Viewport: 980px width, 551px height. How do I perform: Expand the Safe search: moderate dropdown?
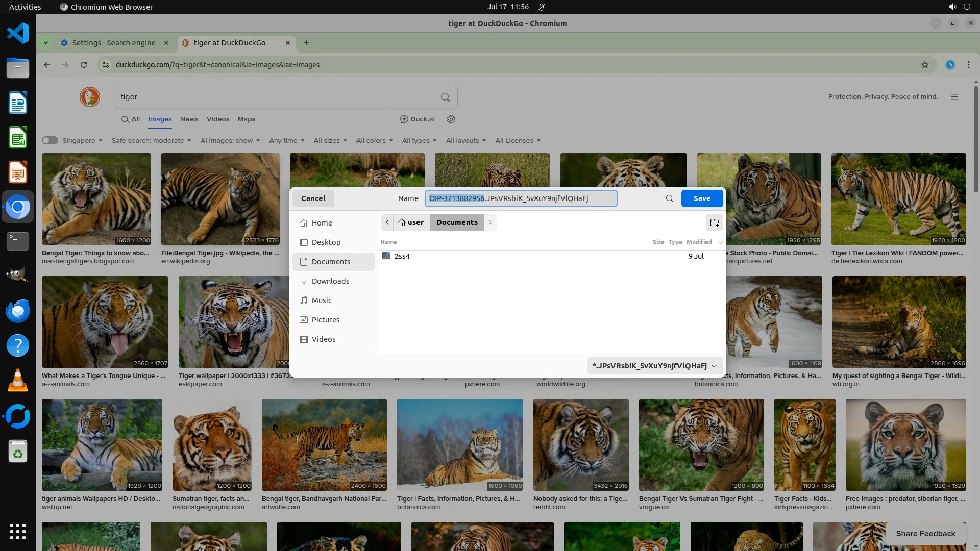[151, 141]
